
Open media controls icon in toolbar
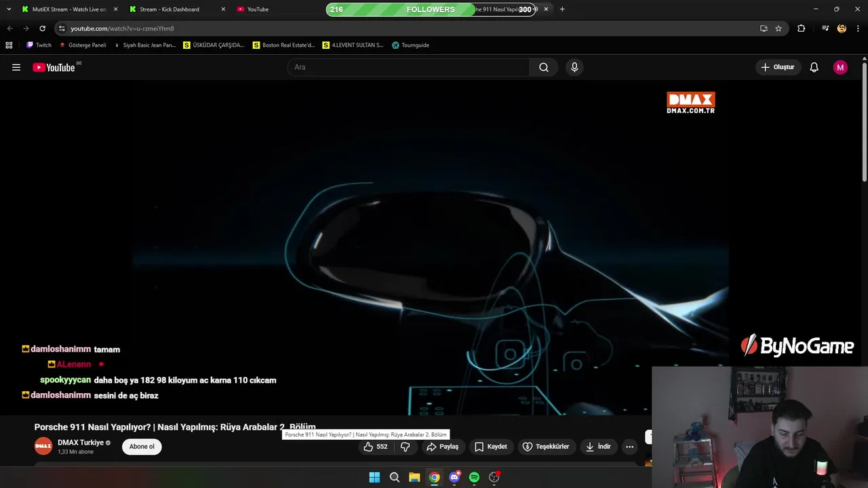click(x=825, y=28)
